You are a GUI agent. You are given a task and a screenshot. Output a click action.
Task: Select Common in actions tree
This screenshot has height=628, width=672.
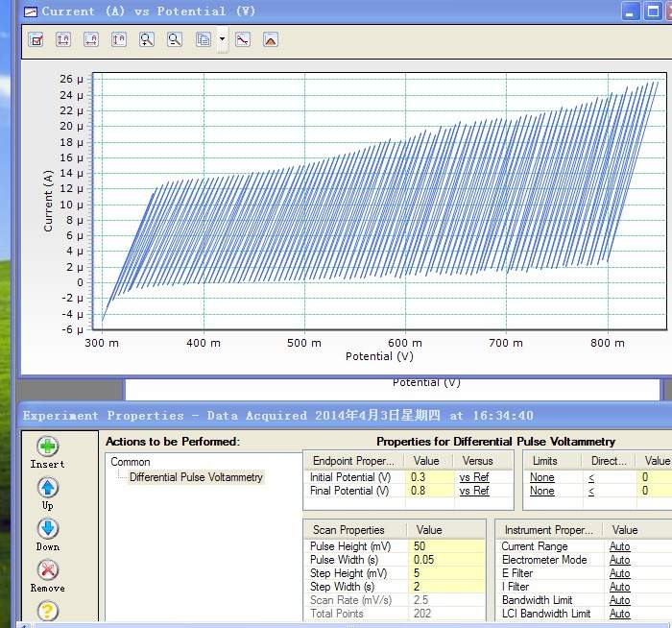(131, 462)
